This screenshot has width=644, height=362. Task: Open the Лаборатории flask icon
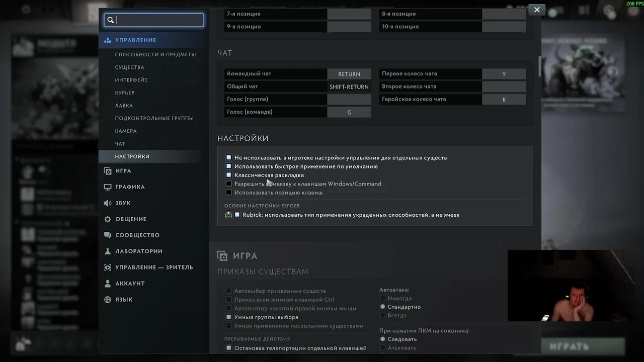(x=108, y=251)
